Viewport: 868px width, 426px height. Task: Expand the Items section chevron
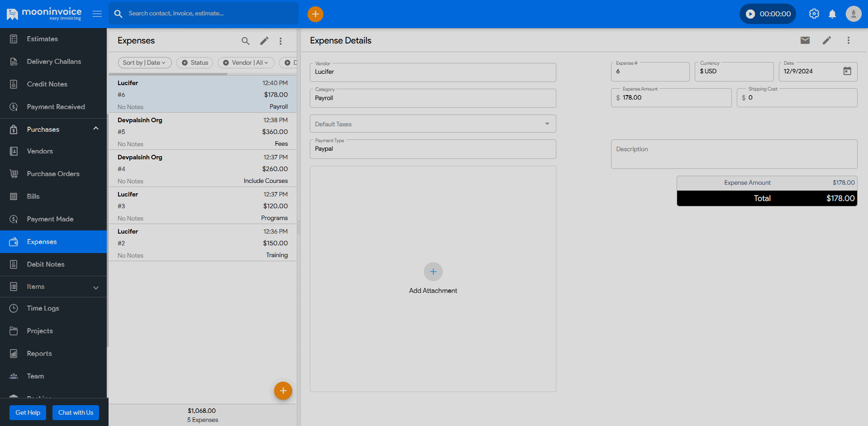(96, 287)
